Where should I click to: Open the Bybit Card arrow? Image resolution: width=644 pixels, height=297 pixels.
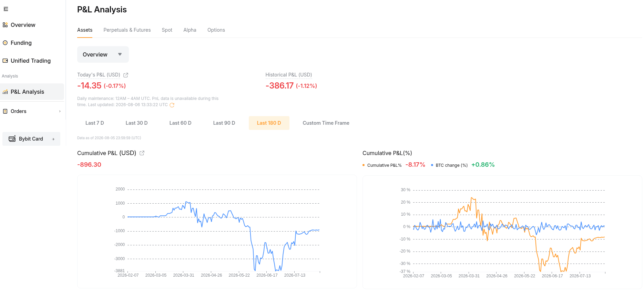point(53,139)
